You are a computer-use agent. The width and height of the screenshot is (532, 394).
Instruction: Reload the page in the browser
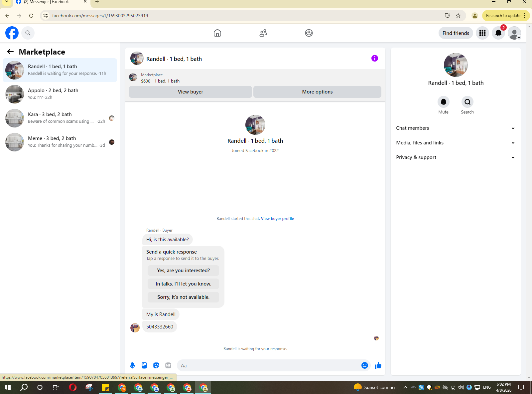(31, 16)
